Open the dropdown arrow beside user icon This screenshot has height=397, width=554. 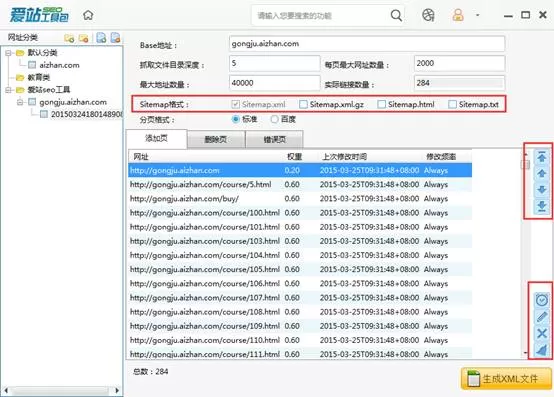[x=478, y=15]
